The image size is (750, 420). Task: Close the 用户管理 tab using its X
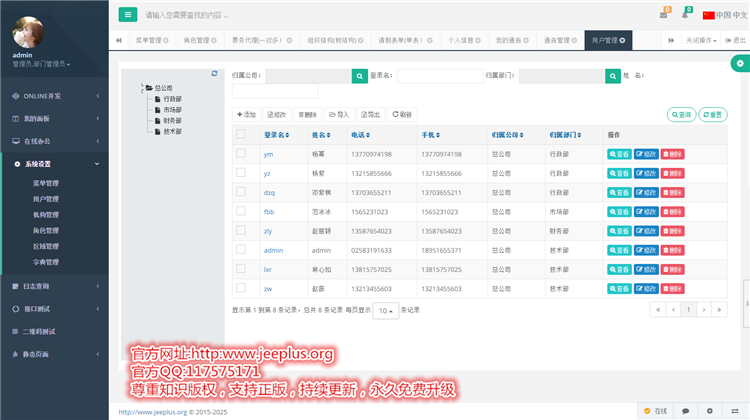pos(624,41)
